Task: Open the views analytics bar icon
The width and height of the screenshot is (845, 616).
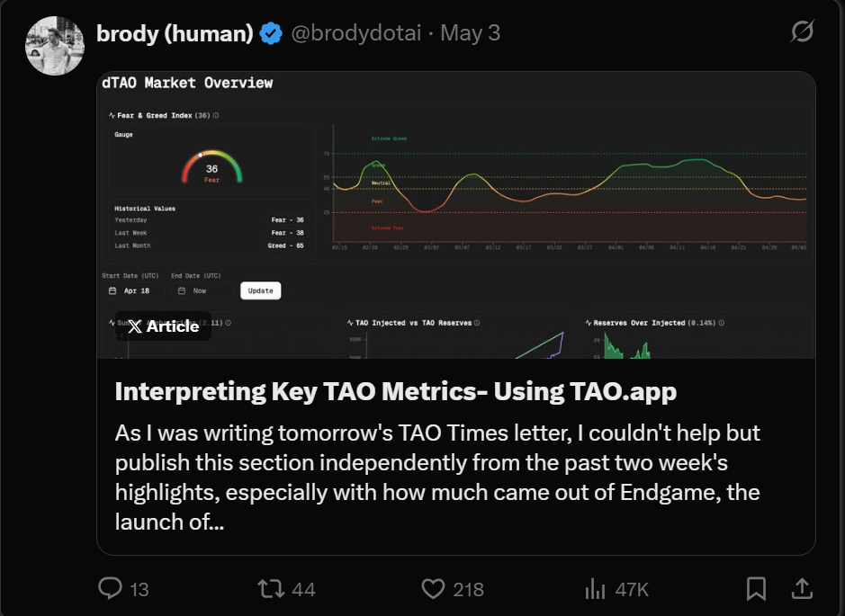Action: [x=595, y=589]
